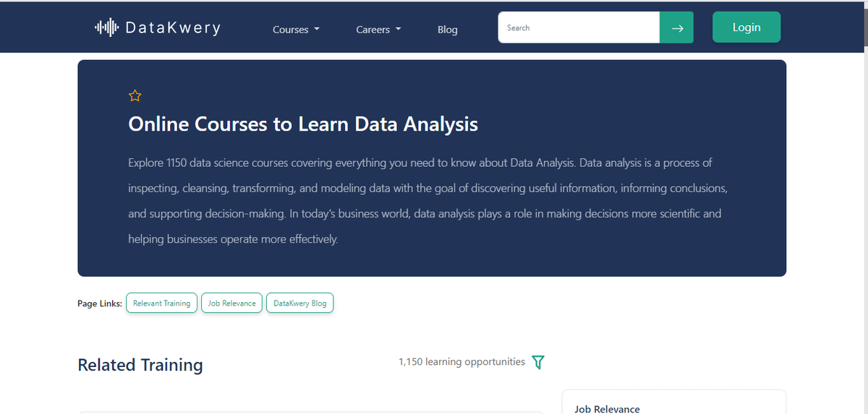Click the DataKwery brand name text
868x414 pixels.
173,28
